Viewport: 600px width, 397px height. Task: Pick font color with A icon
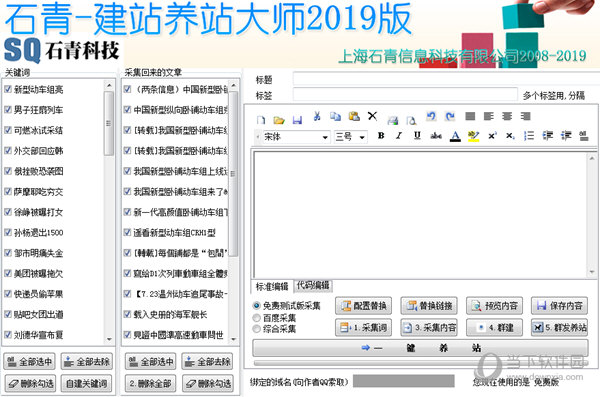point(455,136)
